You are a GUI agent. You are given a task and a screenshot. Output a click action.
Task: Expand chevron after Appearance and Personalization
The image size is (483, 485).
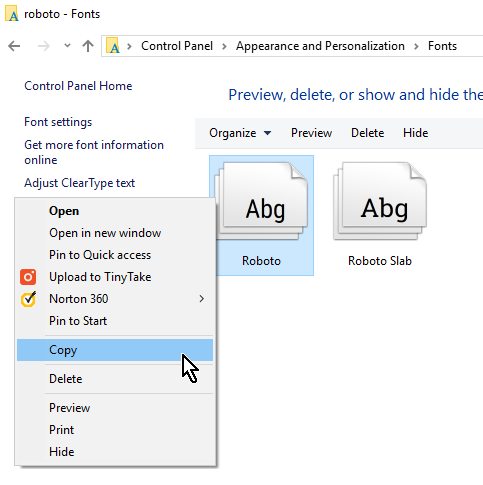[x=416, y=46]
